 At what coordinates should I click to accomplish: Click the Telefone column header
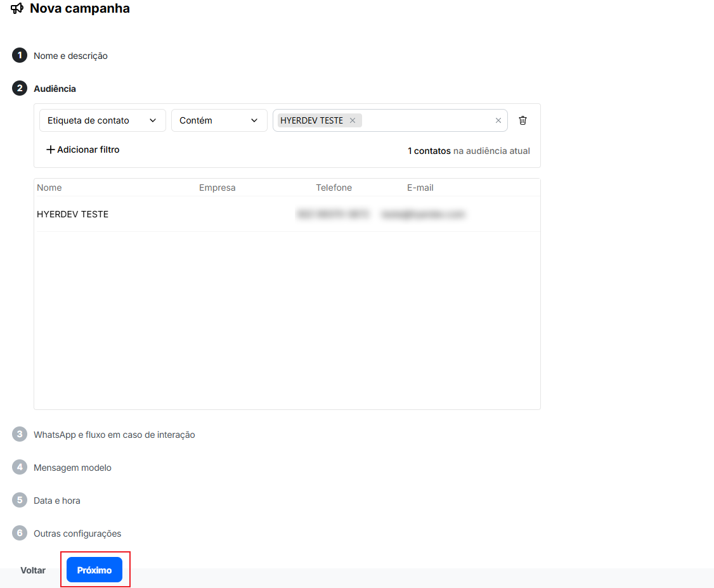334,188
